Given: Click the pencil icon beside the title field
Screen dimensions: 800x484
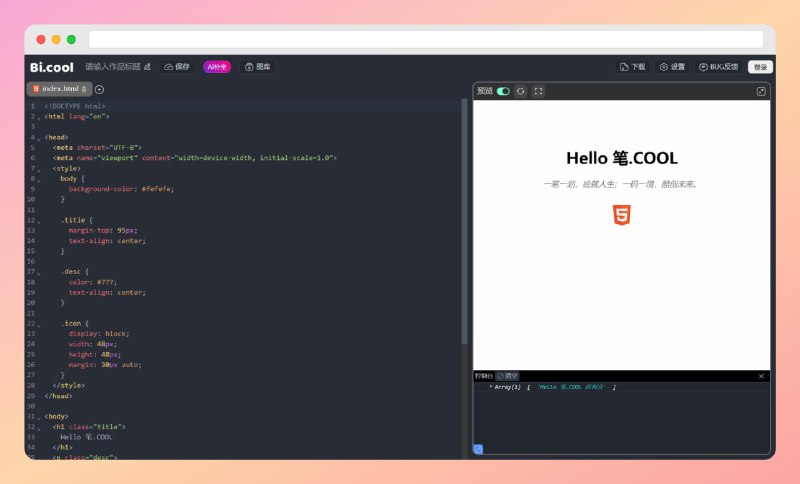Looking at the screenshot, I should pyautogui.click(x=147, y=67).
